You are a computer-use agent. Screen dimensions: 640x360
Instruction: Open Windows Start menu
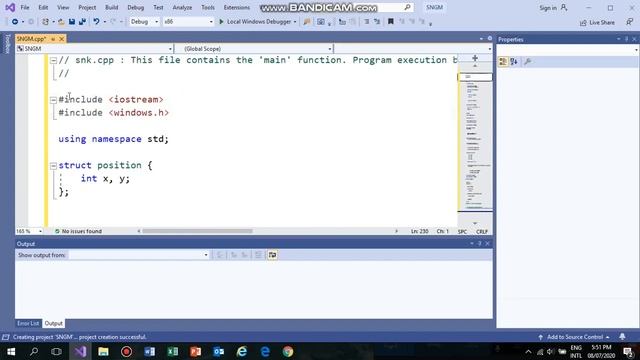click(11, 351)
